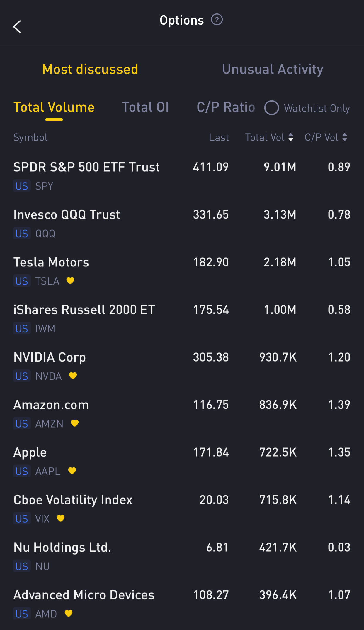Go back using the left arrow icon

[17, 27]
